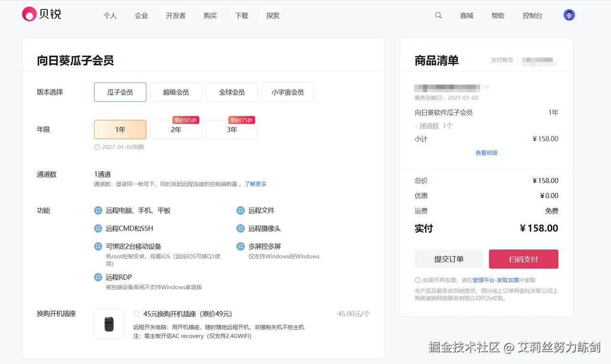Image resolution: width=611 pixels, height=364 pixels.
Task: Click the icon next to 远程CMD和SSH
Action: 98,229
